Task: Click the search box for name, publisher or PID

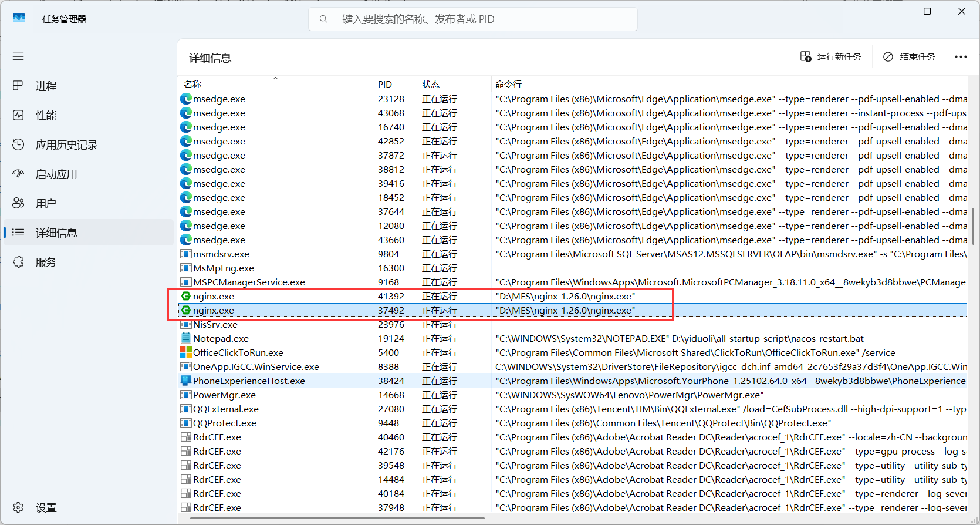Action: point(473,19)
